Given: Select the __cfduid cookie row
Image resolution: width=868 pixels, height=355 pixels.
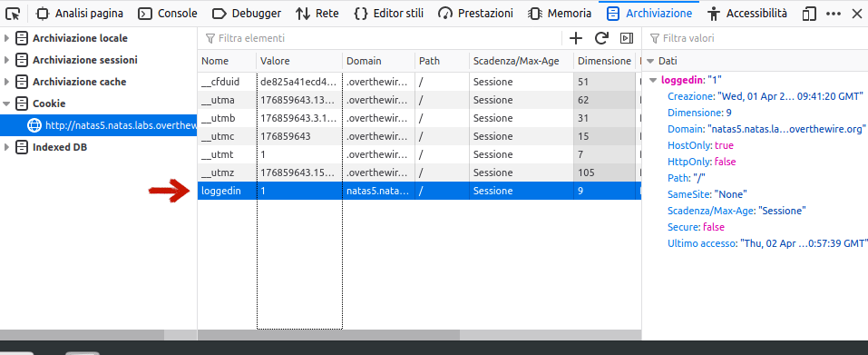Looking at the screenshot, I should pos(419,82).
